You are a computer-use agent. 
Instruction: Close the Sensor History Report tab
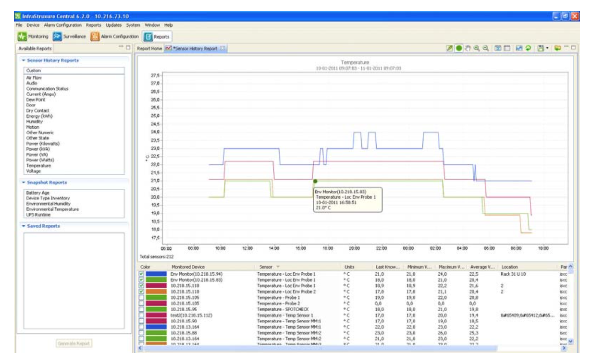click(x=223, y=49)
